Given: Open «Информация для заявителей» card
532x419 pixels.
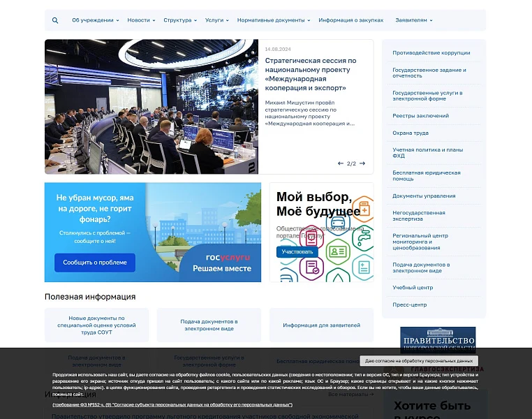Looking at the screenshot, I should click(x=321, y=325).
